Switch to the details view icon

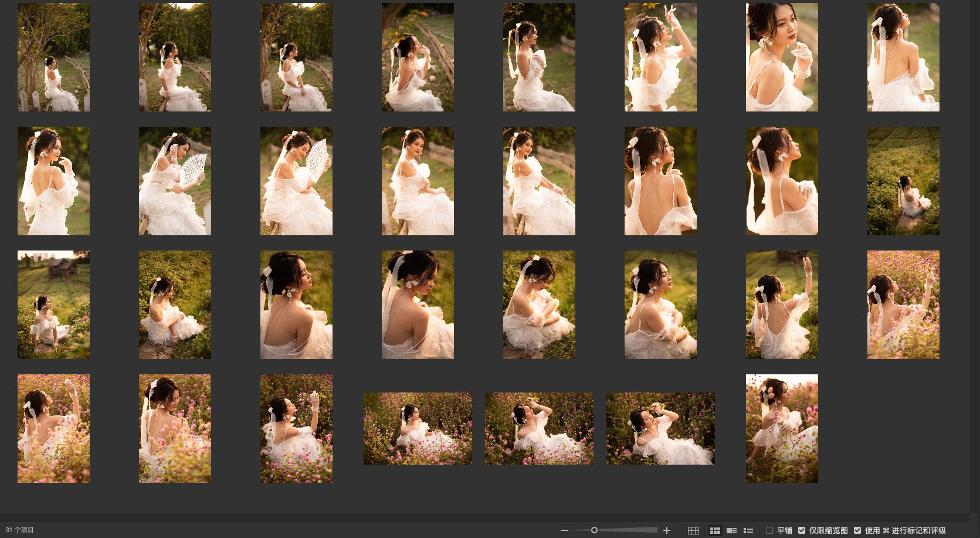[731, 530]
